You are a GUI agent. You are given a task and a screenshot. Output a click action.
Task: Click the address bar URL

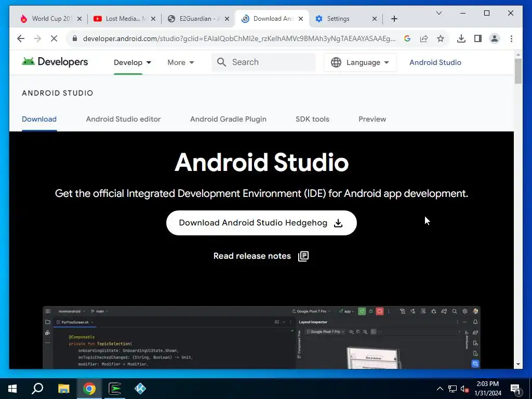239,38
